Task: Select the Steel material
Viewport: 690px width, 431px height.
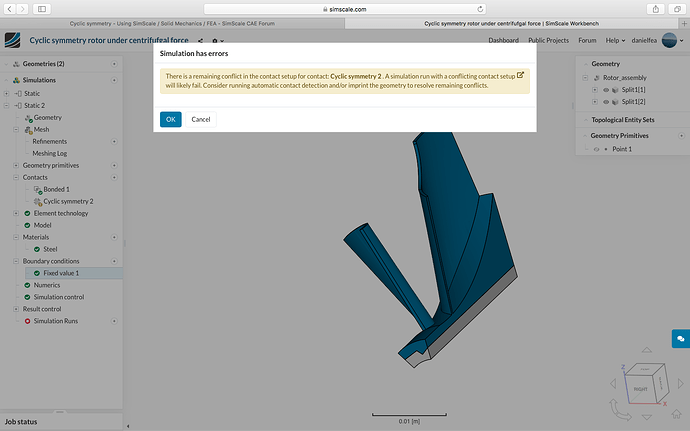Action: (x=50, y=249)
